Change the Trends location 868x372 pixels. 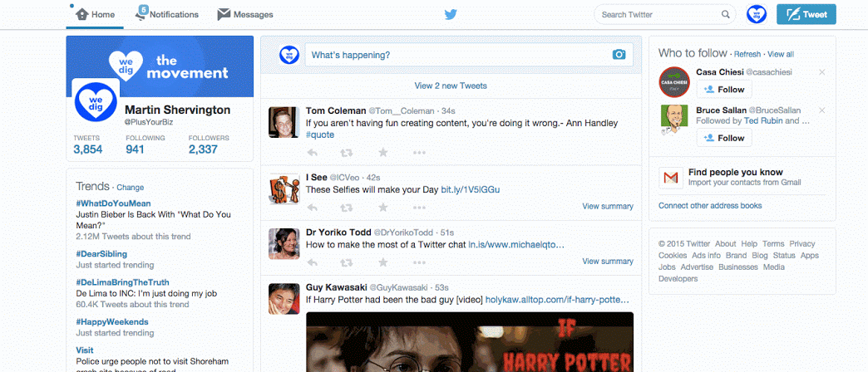pyautogui.click(x=130, y=188)
